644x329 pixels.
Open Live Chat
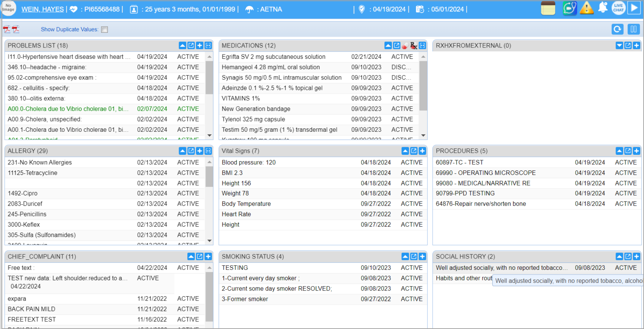click(x=618, y=8)
